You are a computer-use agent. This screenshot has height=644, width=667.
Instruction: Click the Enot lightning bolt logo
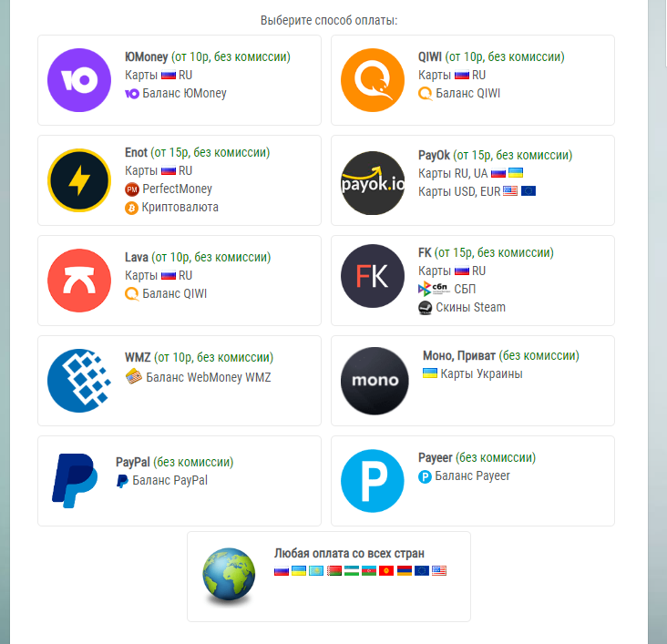79,180
